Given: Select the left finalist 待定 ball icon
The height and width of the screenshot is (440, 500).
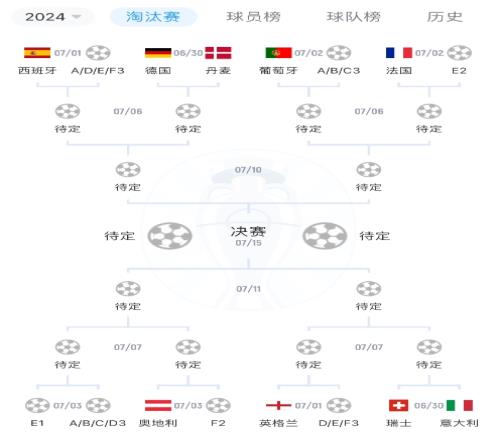Looking at the screenshot, I should (170, 236).
